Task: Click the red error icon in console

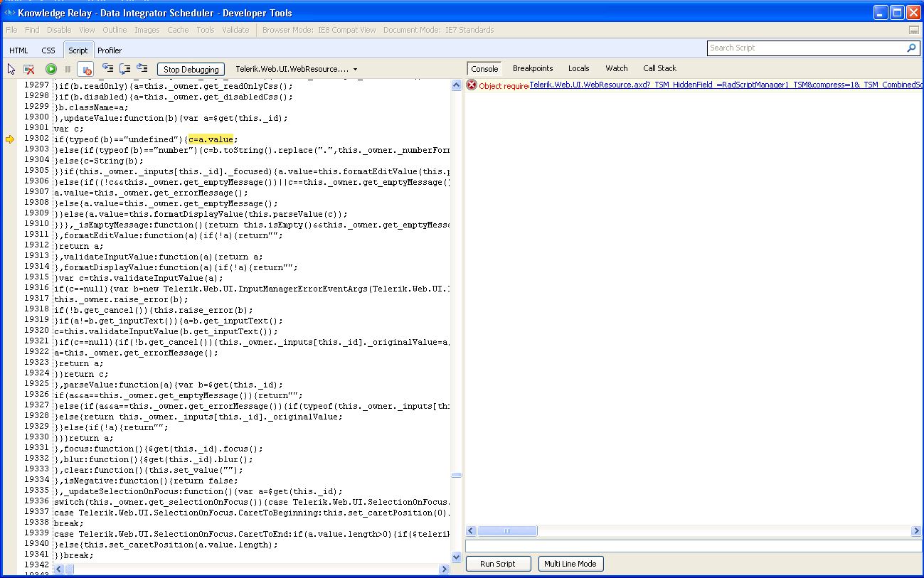Action: [472, 85]
